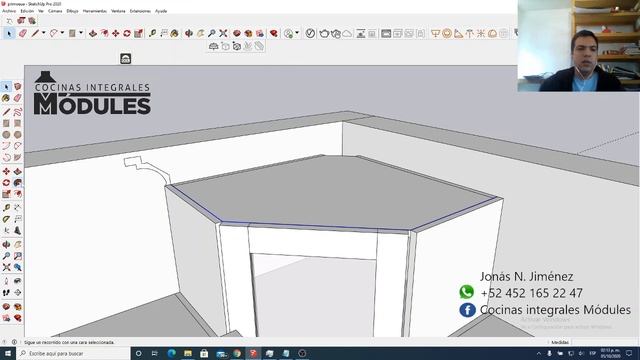Choose the Protractor tool in left palette
640x360 pixels.
(6, 219)
